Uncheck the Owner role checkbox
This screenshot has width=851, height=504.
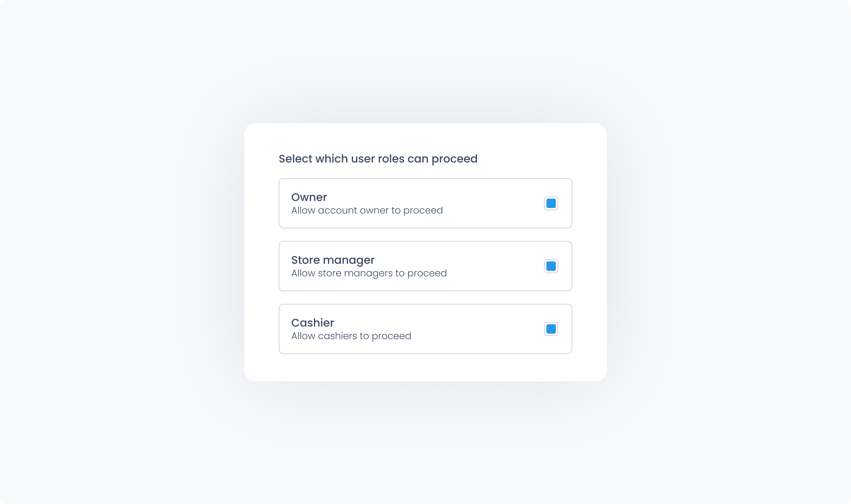coord(551,204)
